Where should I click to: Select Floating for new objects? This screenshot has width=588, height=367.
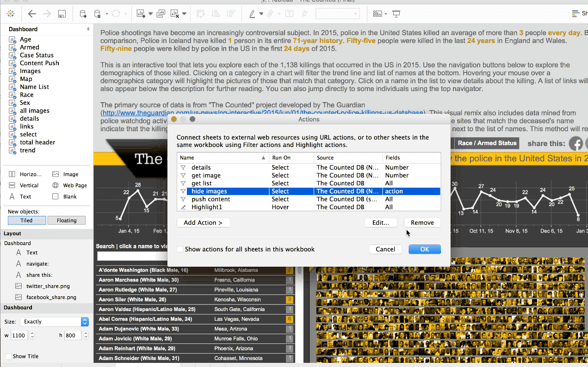tap(67, 220)
